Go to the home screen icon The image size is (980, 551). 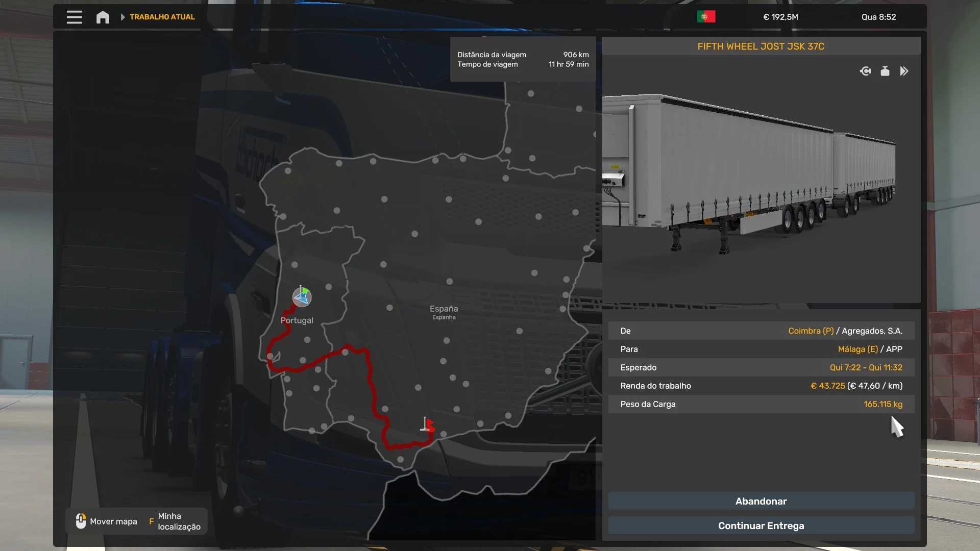(x=103, y=17)
